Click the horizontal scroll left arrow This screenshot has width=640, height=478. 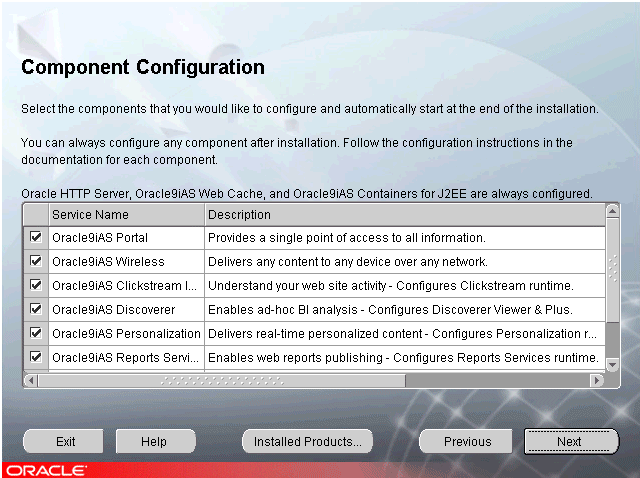31,380
